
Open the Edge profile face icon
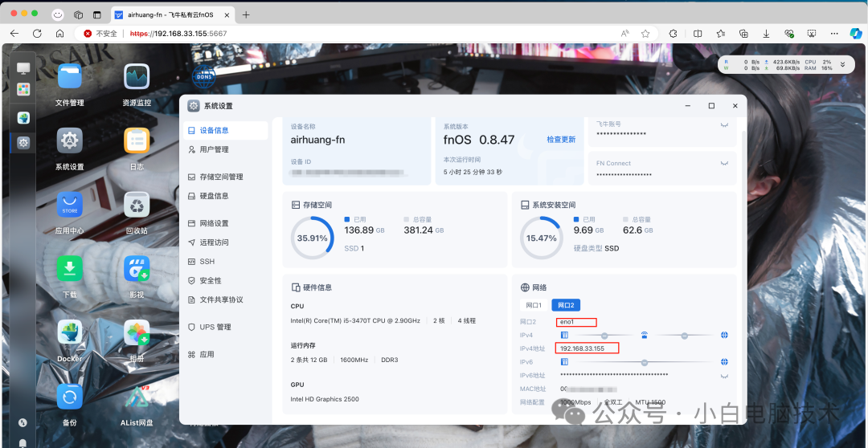point(58,15)
